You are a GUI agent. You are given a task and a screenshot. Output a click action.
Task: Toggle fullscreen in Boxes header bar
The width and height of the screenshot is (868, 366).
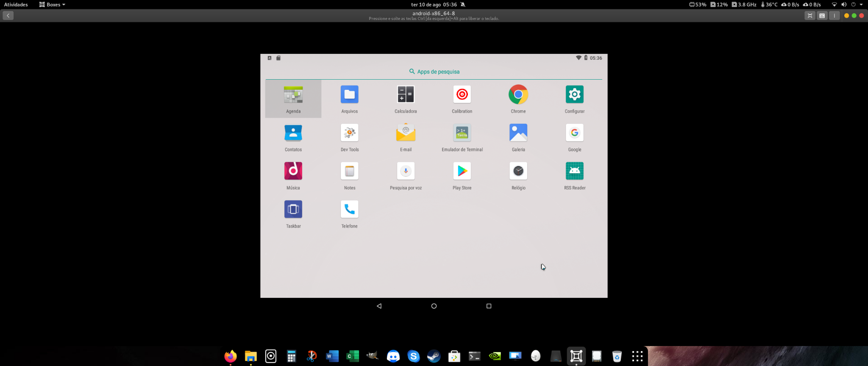pyautogui.click(x=810, y=16)
